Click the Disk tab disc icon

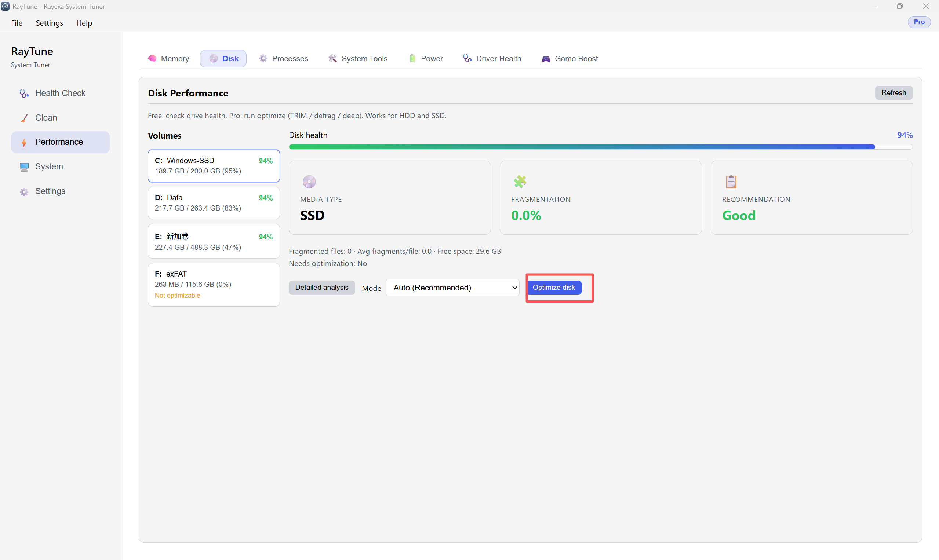[x=214, y=58]
